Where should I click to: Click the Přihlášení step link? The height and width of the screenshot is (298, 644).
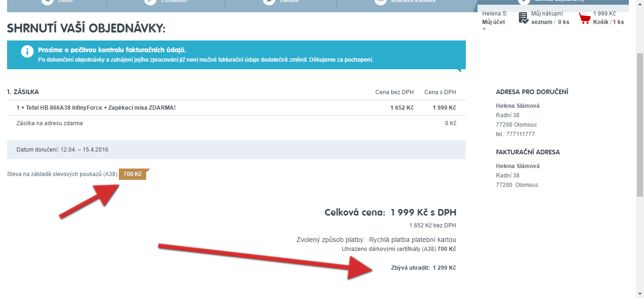(174, 1)
